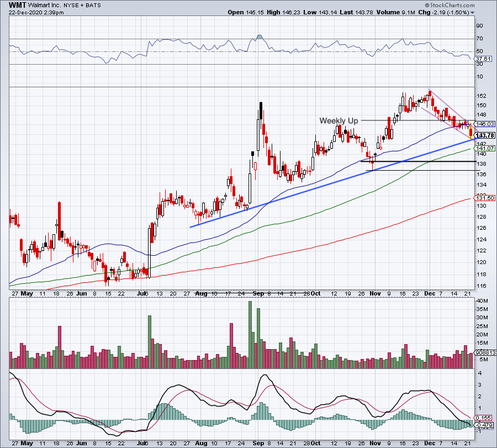Click the 70 level label on RSI axis
This screenshot has height=448, width=497.
coord(480,38)
